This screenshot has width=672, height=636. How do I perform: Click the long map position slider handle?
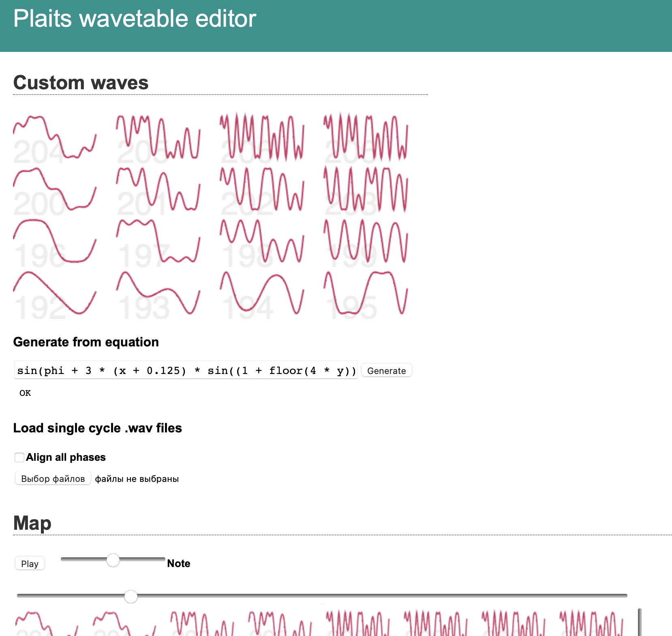[131, 596]
